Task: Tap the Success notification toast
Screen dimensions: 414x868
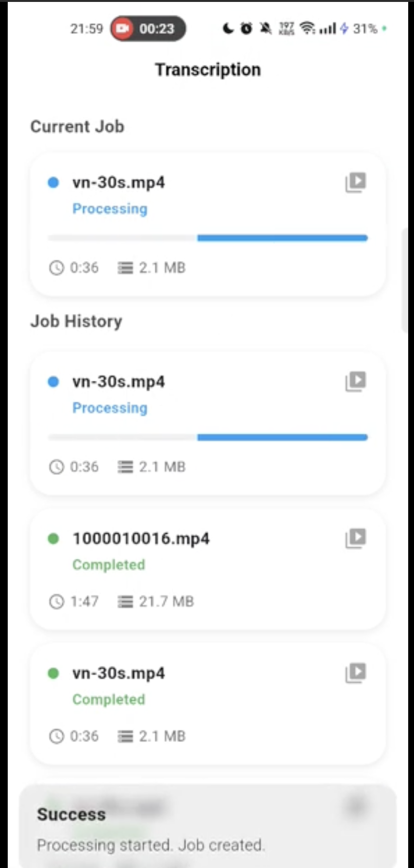Action: click(x=208, y=828)
